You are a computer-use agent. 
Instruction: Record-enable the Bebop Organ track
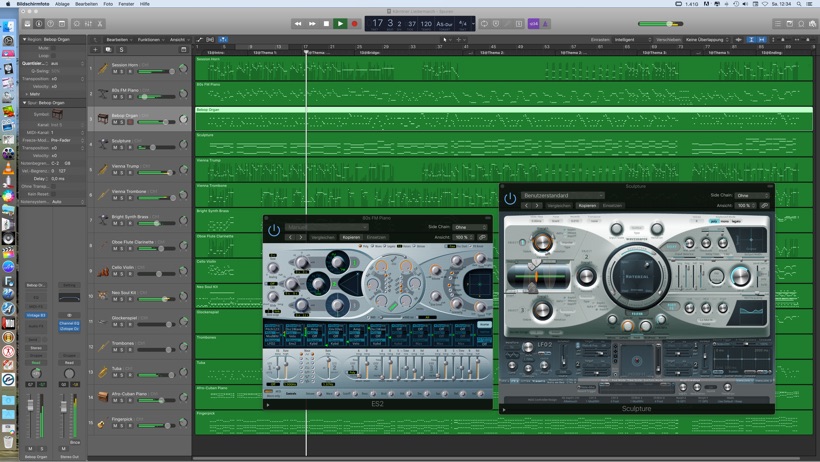point(130,122)
